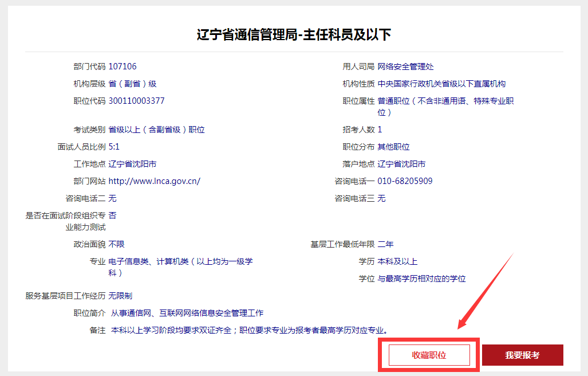This screenshot has height=376, width=588.
Task: Select the value 网络安全管理处
Action: [x=405, y=66]
